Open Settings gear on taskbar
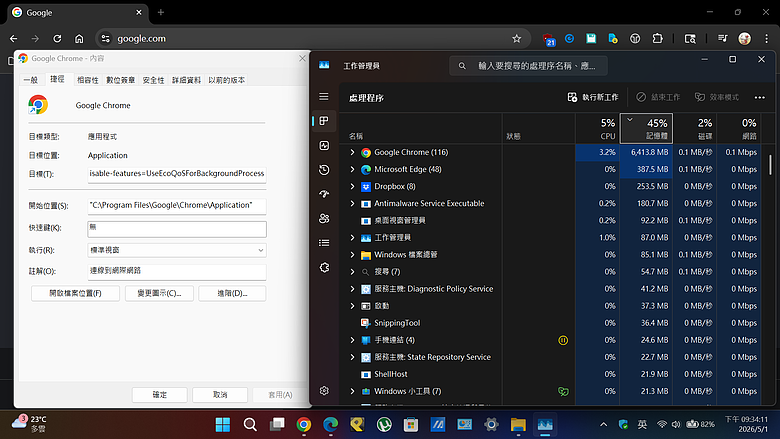The image size is (780, 439). [x=491, y=425]
